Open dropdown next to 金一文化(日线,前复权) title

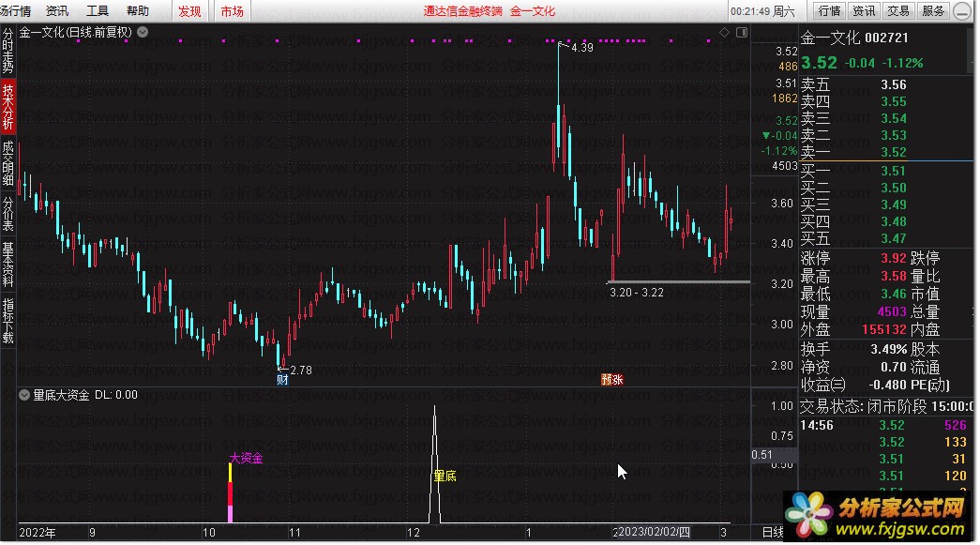143,32
